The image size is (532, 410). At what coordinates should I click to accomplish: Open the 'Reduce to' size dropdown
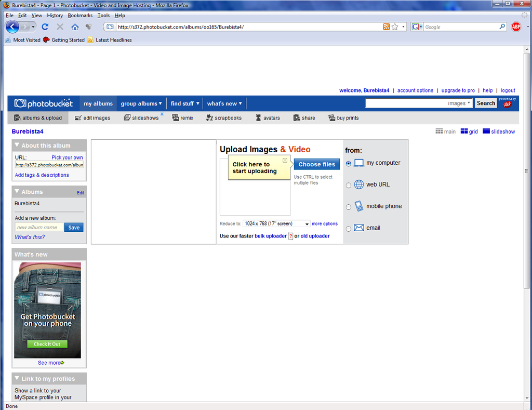coord(276,223)
